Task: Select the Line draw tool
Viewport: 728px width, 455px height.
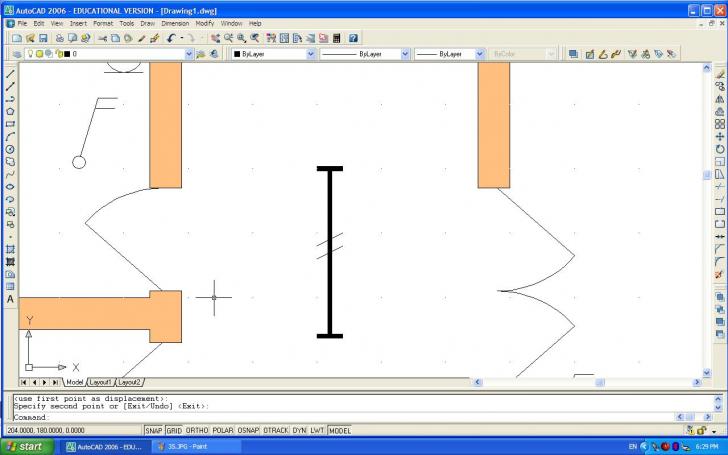Action: pos(10,74)
